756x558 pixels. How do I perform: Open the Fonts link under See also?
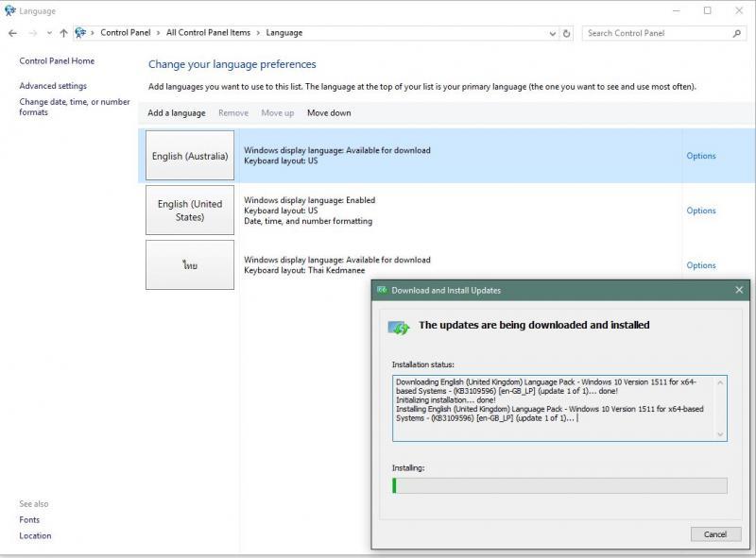click(x=29, y=519)
